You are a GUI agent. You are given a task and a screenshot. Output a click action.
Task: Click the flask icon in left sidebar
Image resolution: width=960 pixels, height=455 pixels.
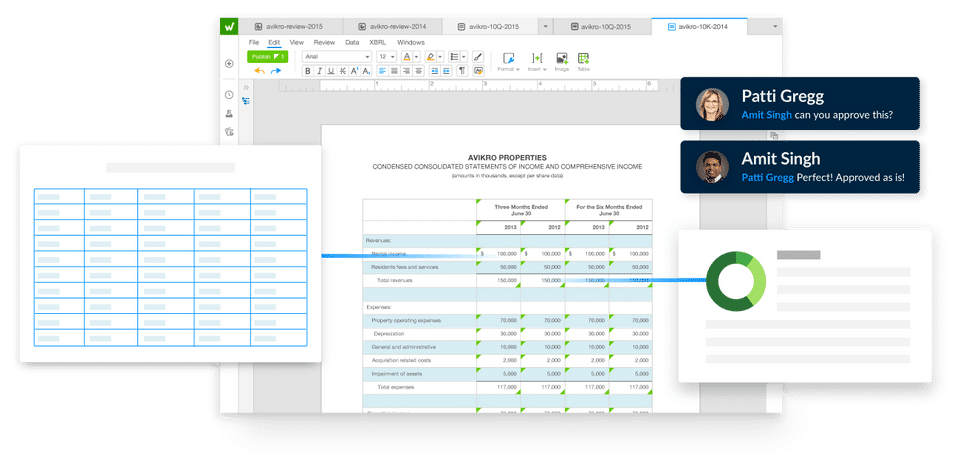tap(229, 113)
